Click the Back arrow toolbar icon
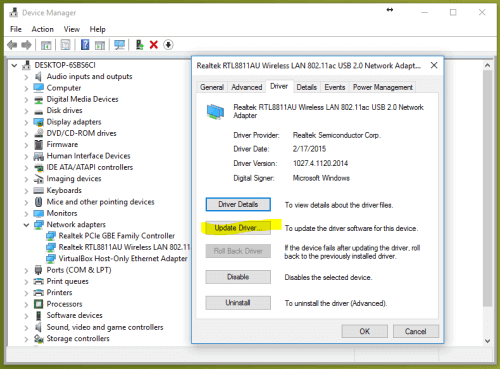Screen dimensions: 500x369 pyautogui.click(x=12, y=45)
